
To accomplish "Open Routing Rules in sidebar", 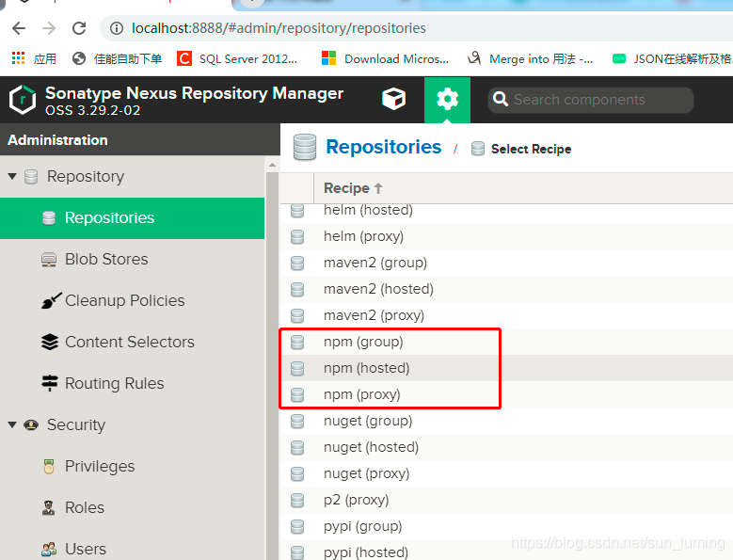I will click(133, 383).
